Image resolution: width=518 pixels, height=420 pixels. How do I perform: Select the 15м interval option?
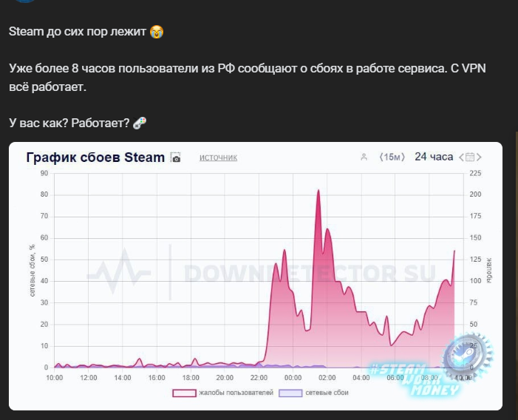tap(392, 157)
